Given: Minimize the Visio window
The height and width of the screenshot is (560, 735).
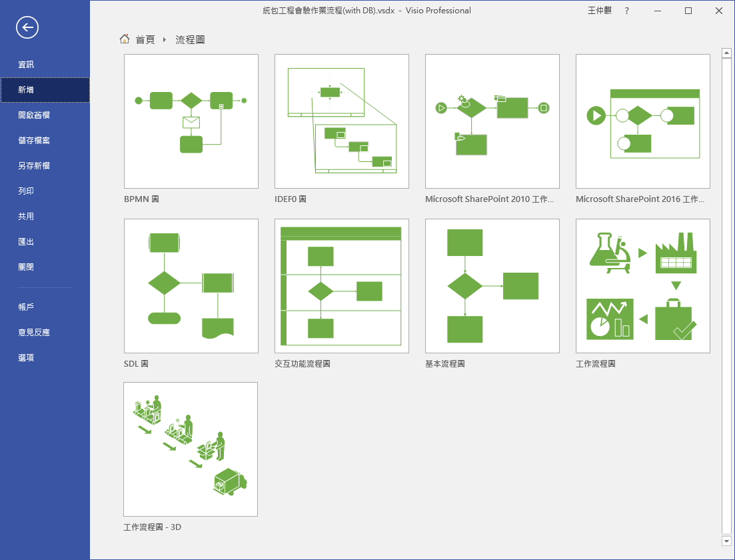Looking at the screenshot, I should (658, 11).
